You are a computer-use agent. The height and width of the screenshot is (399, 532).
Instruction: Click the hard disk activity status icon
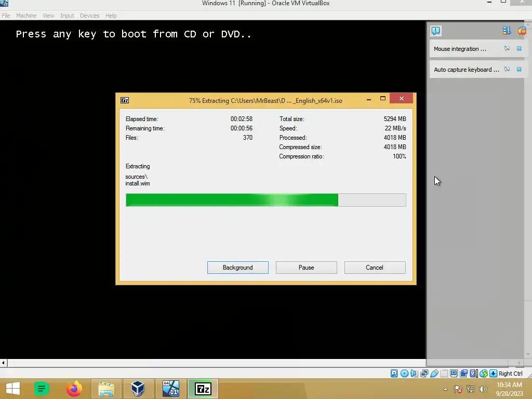click(x=394, y=374)
